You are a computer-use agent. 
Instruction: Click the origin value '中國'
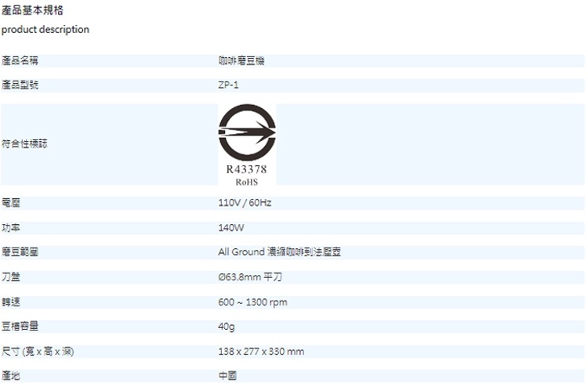tap(227, 375)
